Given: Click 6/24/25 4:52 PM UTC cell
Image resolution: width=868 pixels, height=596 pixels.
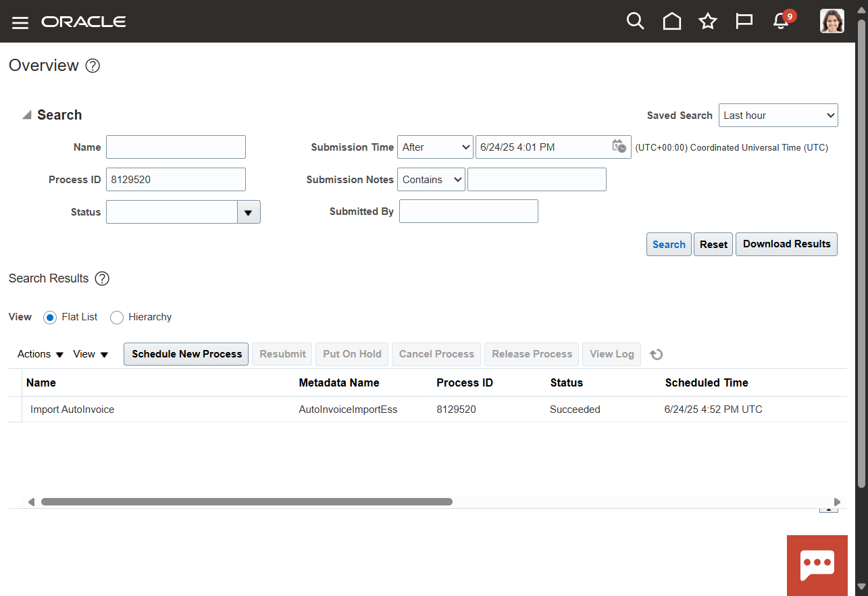Looking at the screenshot, I should click(713, 409).
